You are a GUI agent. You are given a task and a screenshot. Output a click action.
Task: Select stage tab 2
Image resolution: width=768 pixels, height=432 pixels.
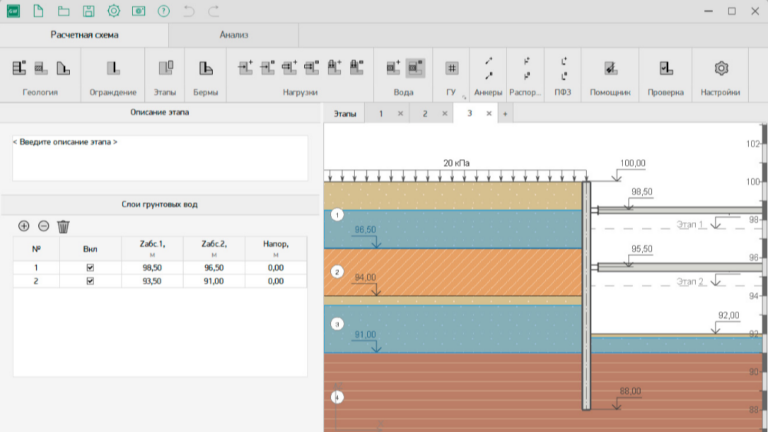425,114
